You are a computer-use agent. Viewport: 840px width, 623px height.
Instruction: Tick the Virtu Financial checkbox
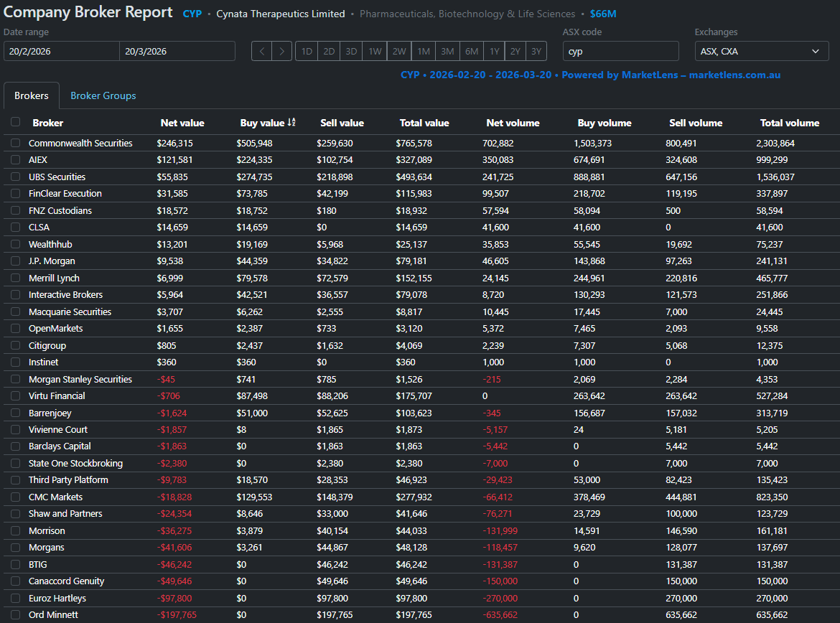tap(16, 396)
